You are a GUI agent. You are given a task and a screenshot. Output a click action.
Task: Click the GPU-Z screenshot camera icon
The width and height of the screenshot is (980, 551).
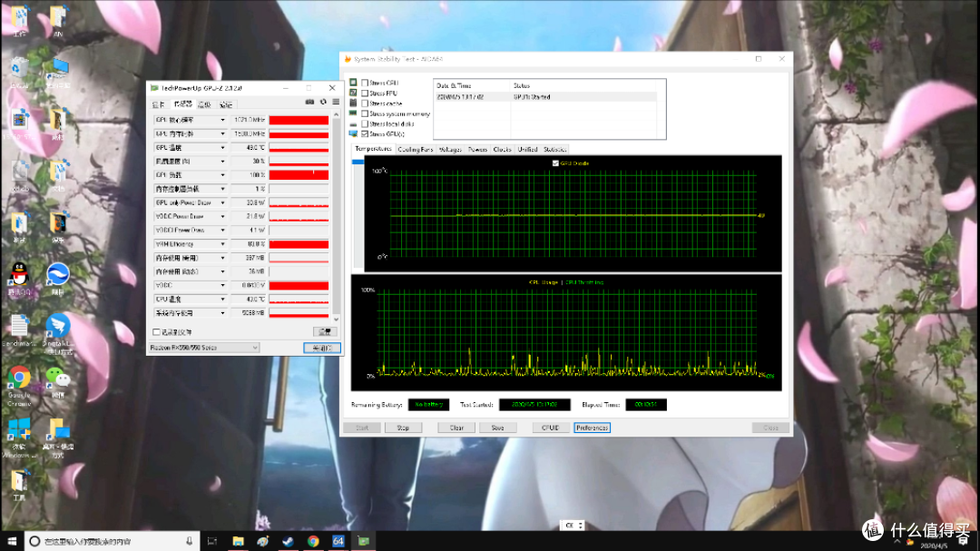[x=309, y=102]
